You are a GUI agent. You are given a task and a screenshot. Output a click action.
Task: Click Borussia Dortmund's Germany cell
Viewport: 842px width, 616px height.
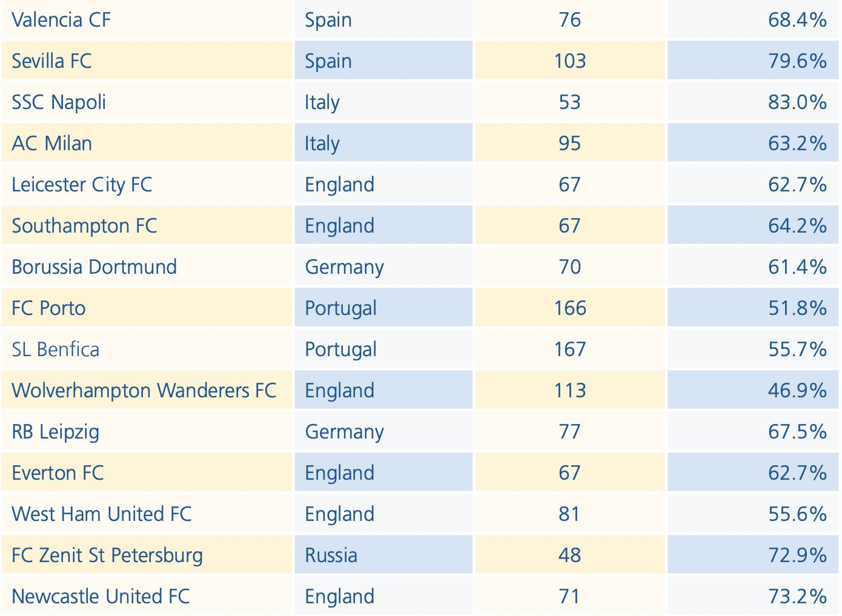(x=383, y=267)
